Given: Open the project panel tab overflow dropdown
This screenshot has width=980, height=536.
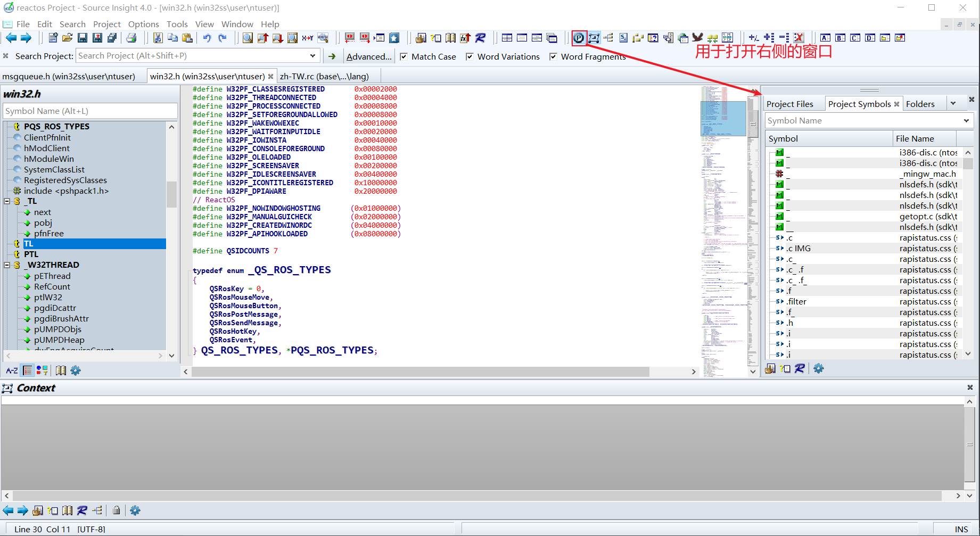Looking at the screenshot, I should point(953,104).
